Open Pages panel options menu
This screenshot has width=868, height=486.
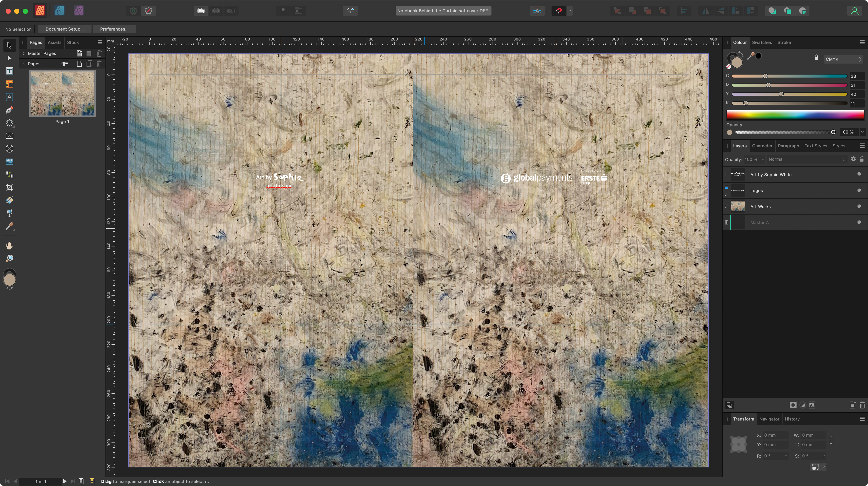pos(100,42)
